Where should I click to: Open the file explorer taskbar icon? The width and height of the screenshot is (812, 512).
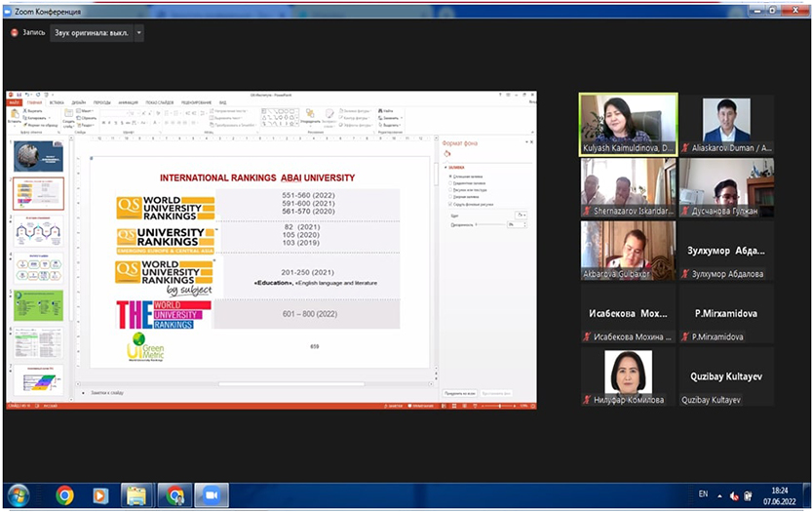[x=135, y=495]
